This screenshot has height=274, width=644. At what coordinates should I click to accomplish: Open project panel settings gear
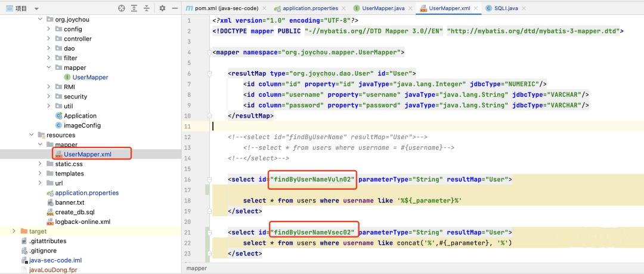pos(162,8)
